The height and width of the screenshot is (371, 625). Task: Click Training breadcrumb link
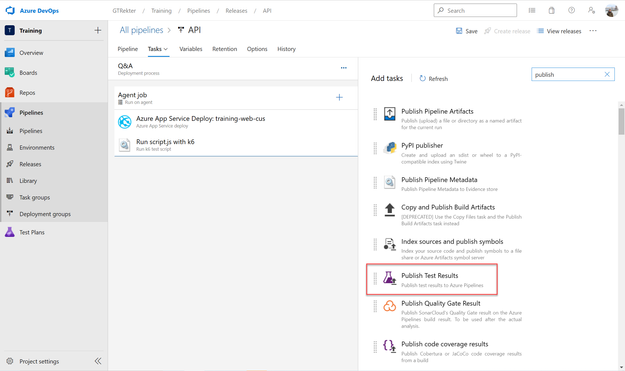(x=161, y=11)
